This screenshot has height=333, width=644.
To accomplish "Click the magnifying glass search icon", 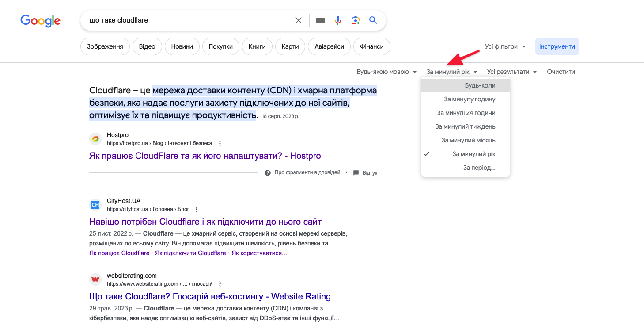I will (x=373, y=20).
